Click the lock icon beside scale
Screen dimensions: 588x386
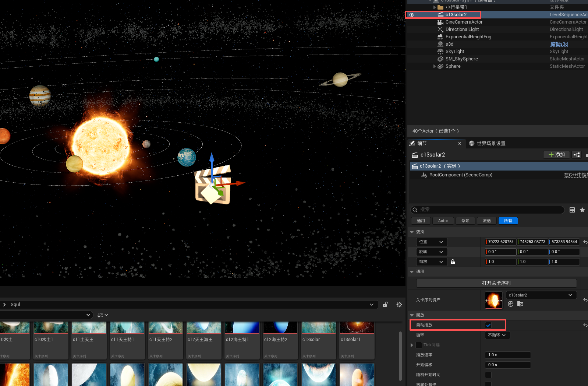pos(453,262)
